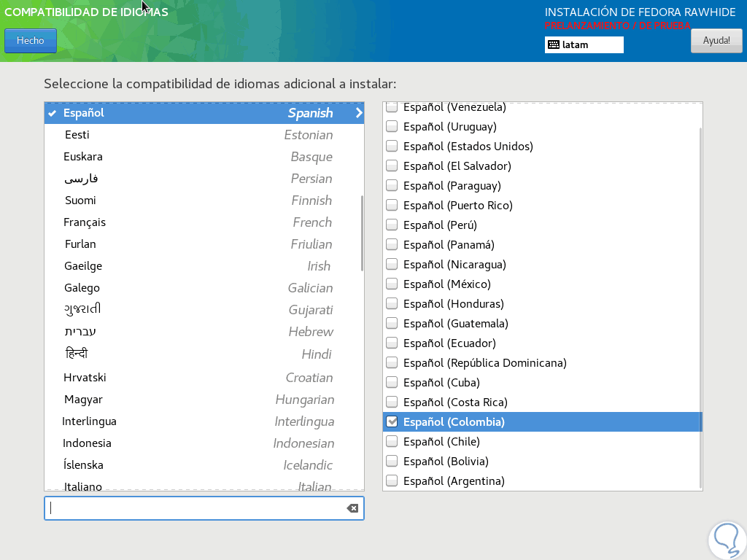This screenshot has height=560, width=747.
Task: Check Español (Perú) checkbox
Action: point(392,225)
